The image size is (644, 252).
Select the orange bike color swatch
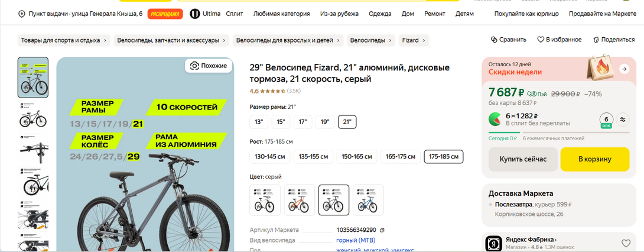[300, 200]
